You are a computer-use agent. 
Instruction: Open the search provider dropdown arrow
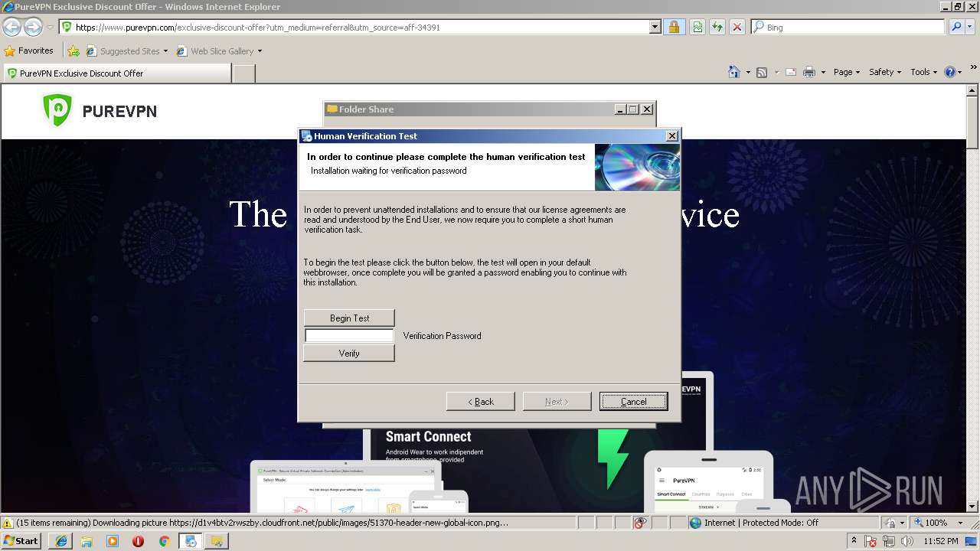pyautogui.click(x=971, y=27)
